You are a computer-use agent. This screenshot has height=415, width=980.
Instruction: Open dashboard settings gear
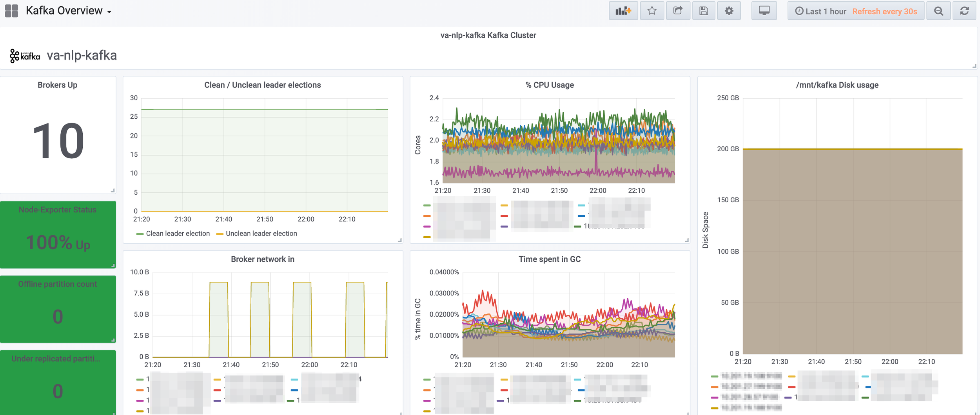click(x=729, y=11)
